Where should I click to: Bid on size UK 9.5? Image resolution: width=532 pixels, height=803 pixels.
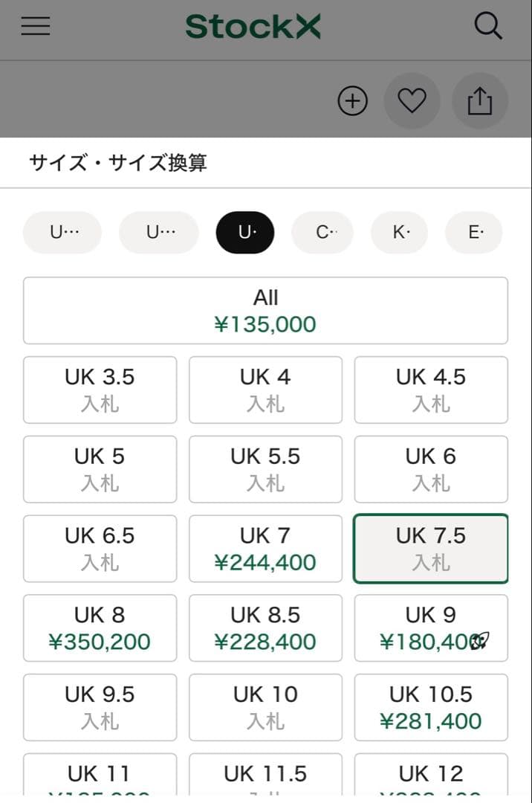point(100,707)
